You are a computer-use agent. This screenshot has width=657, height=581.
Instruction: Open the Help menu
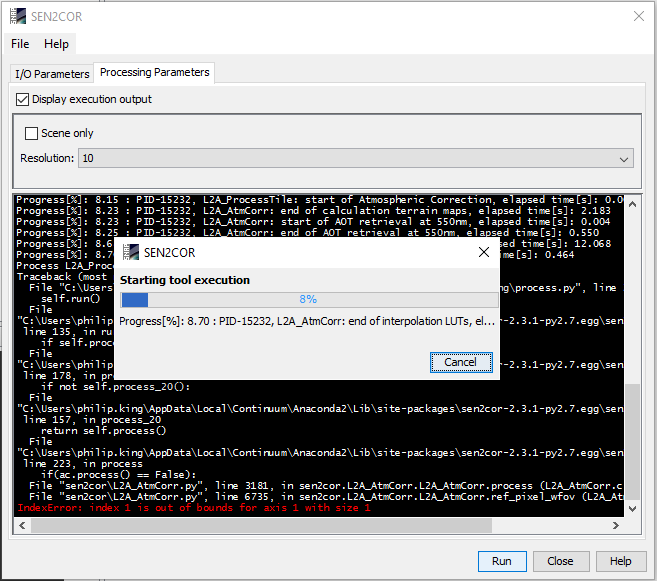56,44
